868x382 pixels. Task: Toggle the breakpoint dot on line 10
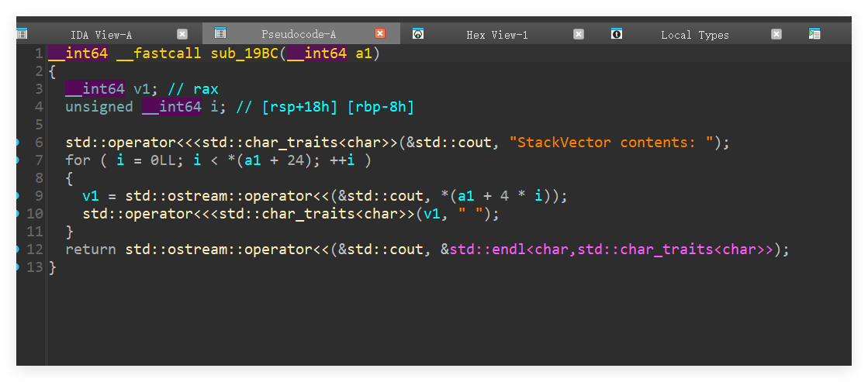[x=17, y=213]
